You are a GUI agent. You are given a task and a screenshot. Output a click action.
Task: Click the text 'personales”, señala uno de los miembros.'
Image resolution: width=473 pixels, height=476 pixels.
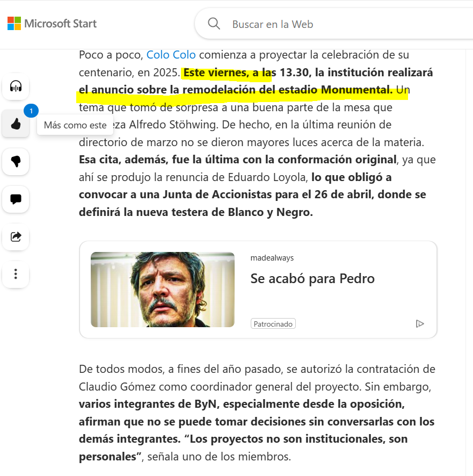pos(185,457)
